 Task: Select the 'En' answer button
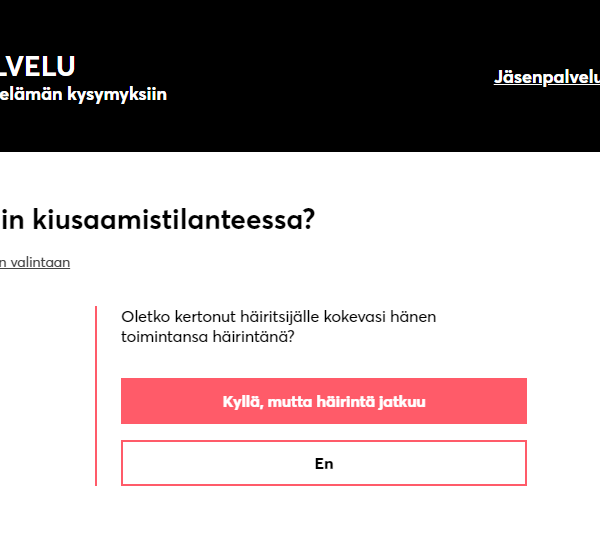[324, 463]
